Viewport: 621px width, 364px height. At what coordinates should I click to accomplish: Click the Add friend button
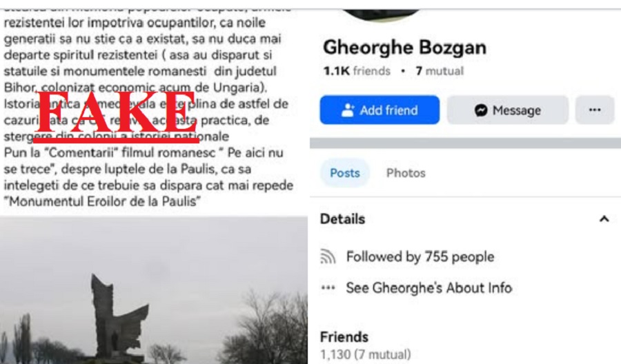coord(379,110)
